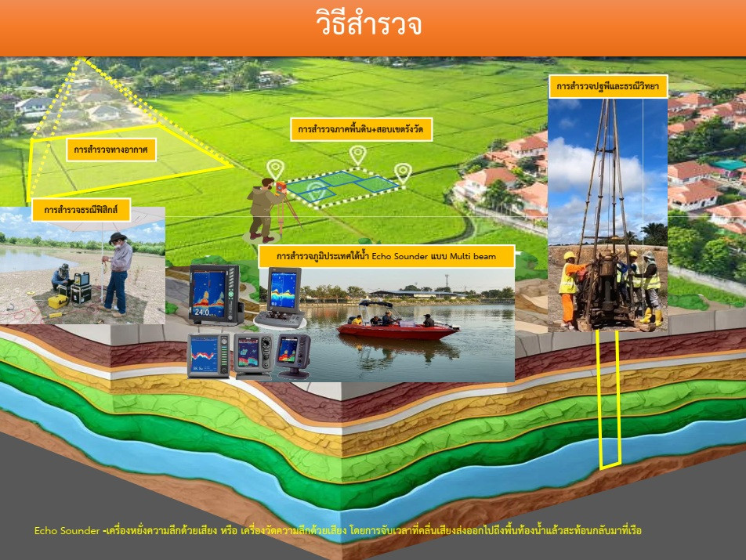Click the leftmost white map pin icon
746x560 pixels.
(275, 170)
